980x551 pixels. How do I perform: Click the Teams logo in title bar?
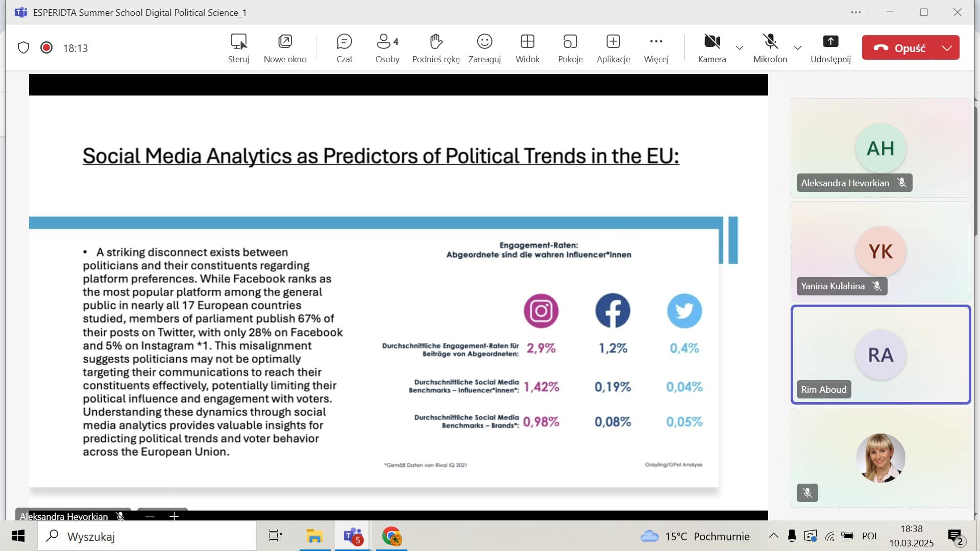pyautogui.click(x=21, y=12)
